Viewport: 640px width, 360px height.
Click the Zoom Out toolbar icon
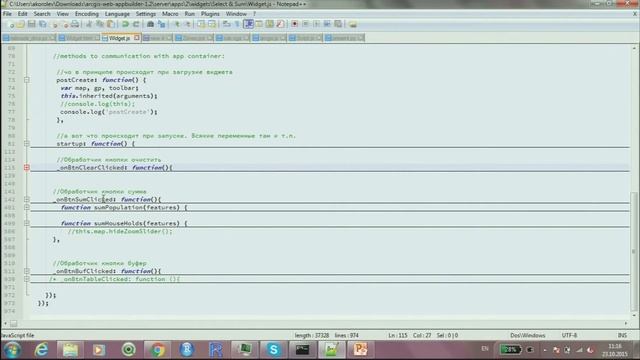pyautogui.click(x=187, y=24)
